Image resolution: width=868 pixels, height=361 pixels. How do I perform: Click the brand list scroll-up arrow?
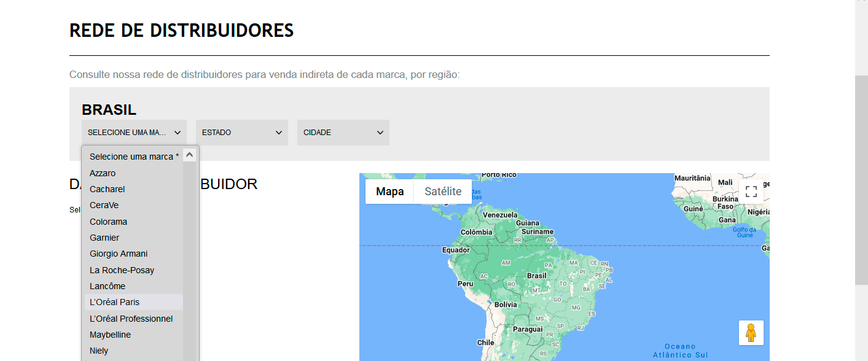pyautogui.click(x=189, y=155)
